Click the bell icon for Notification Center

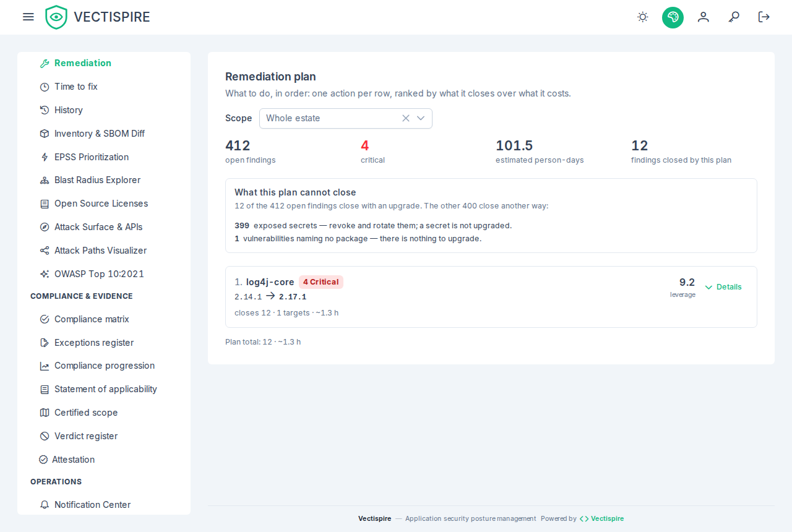[45, 505]
